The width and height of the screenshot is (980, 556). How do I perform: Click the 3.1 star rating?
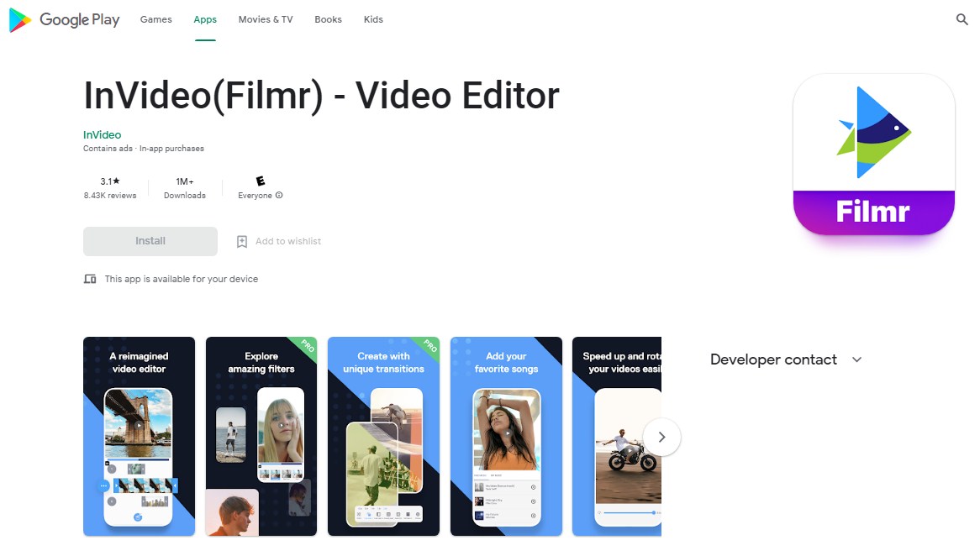point(110,181)
